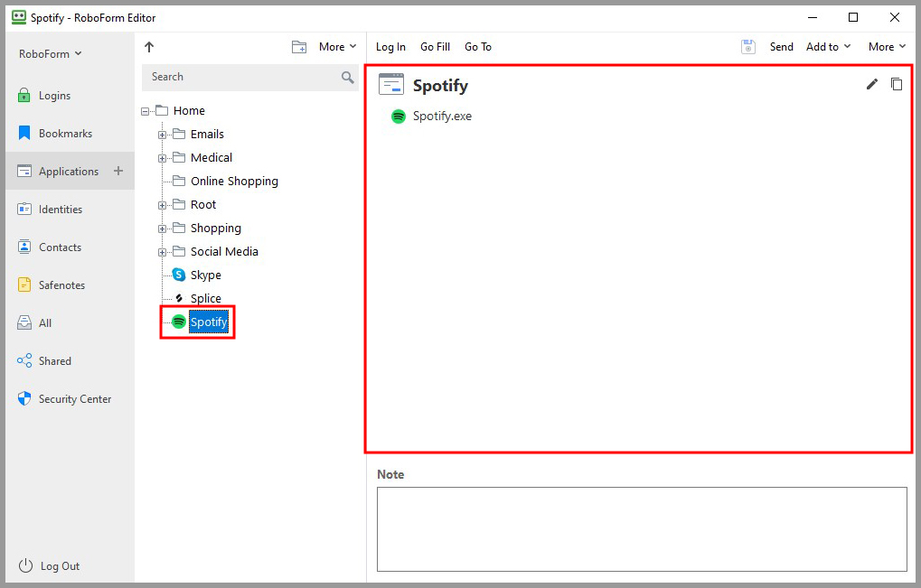Image resolution: width=921 pixels, height=588 pixels.
Task: Click the Spotify application type icon beside heading
Action: [x=391, y=85]
